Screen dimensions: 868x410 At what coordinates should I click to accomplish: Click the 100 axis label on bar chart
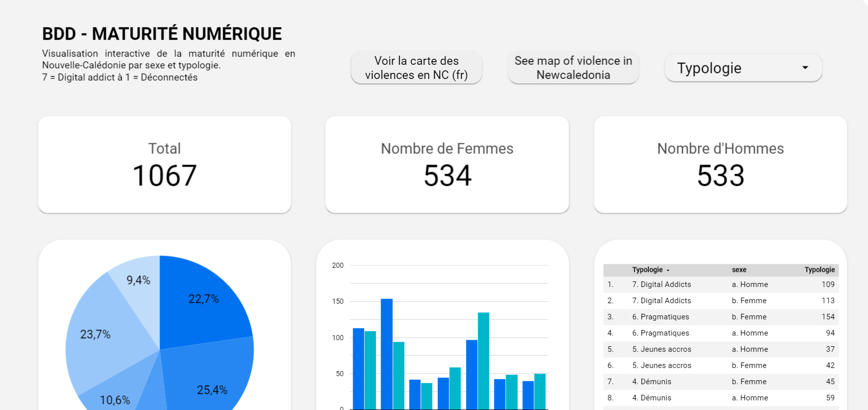tap(338, 338)
